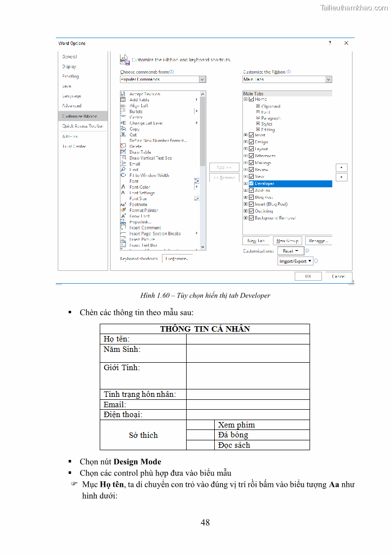Expand the Insert tab tree node
The height and width of the screenshot is (555, 392).
point(245,135)
